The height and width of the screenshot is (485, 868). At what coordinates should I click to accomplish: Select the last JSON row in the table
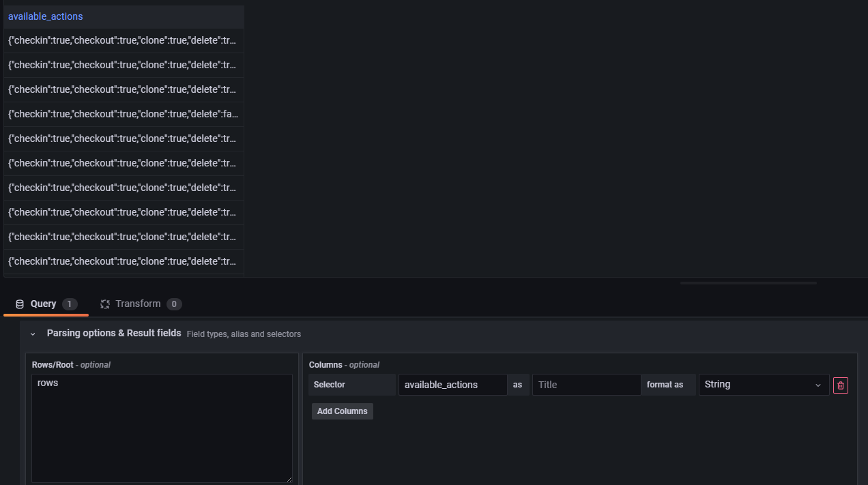click(x=123, y=261)
